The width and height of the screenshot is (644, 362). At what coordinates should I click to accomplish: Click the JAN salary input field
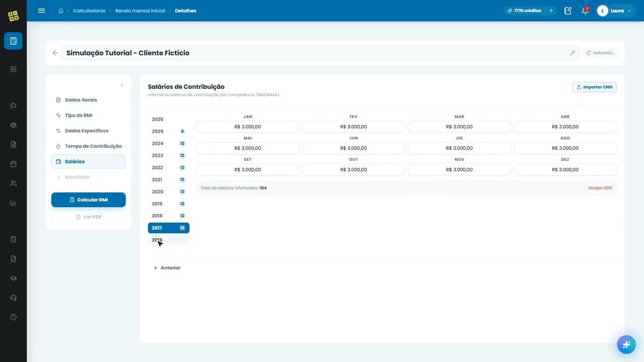248,127
